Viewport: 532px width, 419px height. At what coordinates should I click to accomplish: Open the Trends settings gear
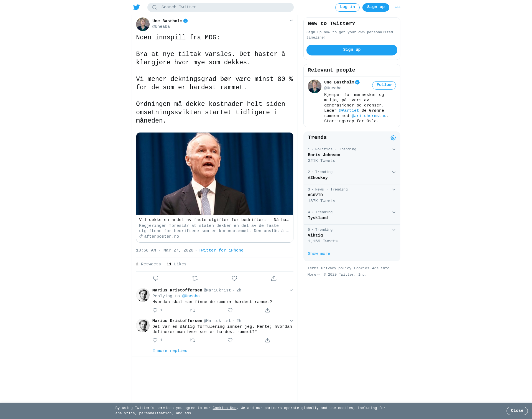[x=393, y=138]
